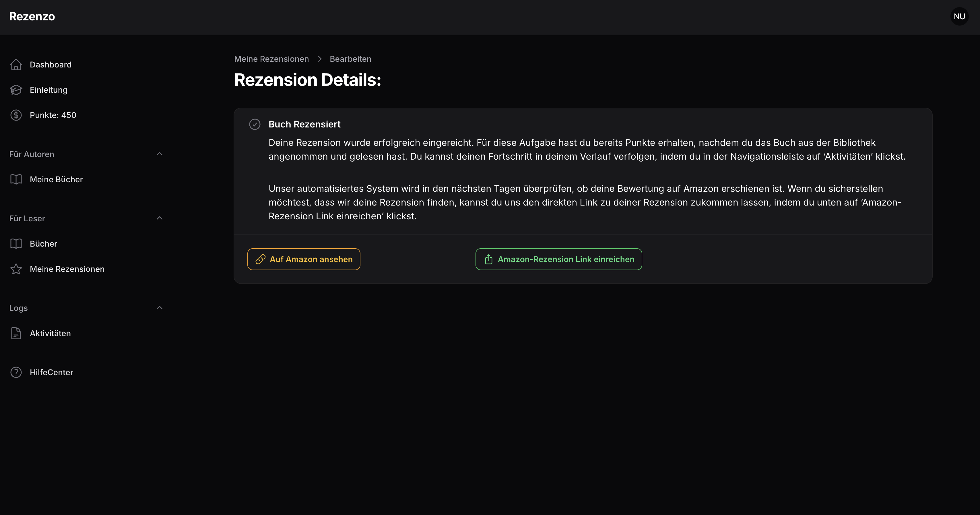
Task: Click the Aktivitäten document icon
Action: click(16, 334)
